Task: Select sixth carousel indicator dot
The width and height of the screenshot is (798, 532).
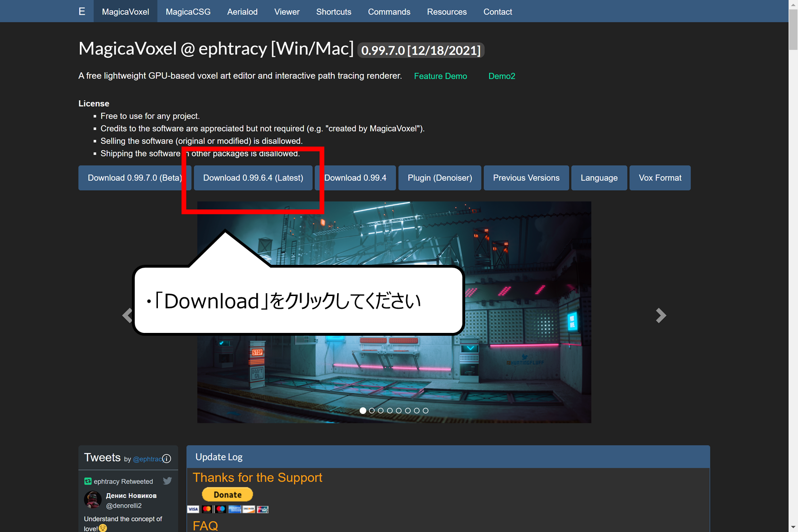Action: pos(408,410)
